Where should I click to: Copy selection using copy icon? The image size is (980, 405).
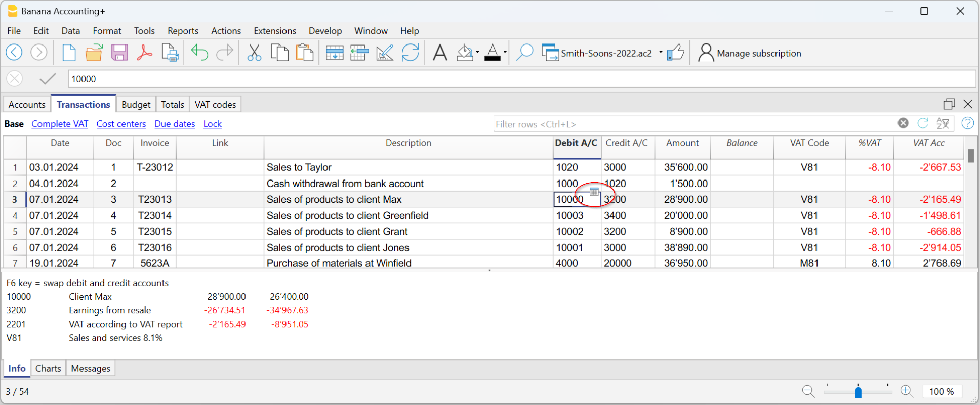click(x=279, y=52)
